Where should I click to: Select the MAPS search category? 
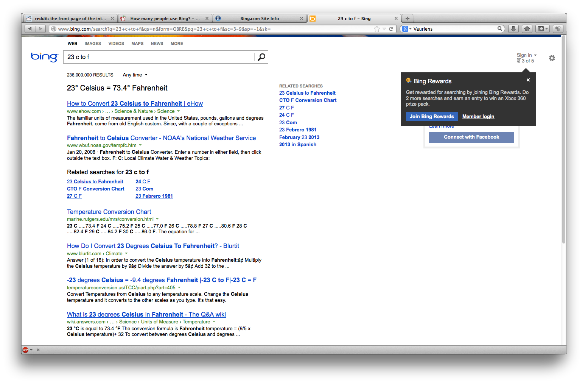pyautogui.click(x=137, y=44)
